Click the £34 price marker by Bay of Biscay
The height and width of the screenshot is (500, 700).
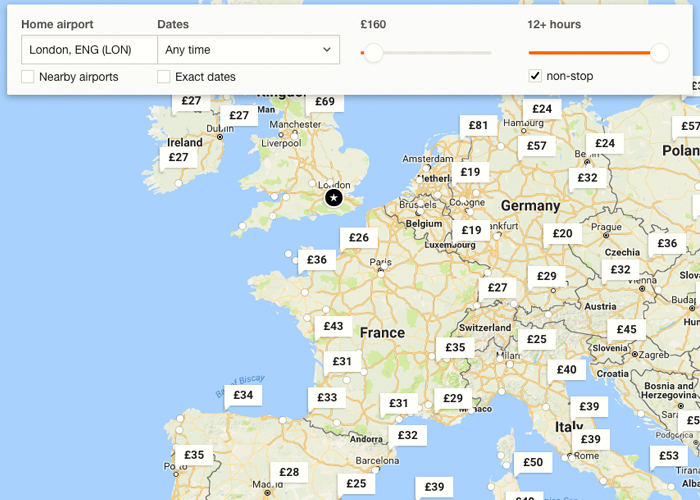point(243,395)
